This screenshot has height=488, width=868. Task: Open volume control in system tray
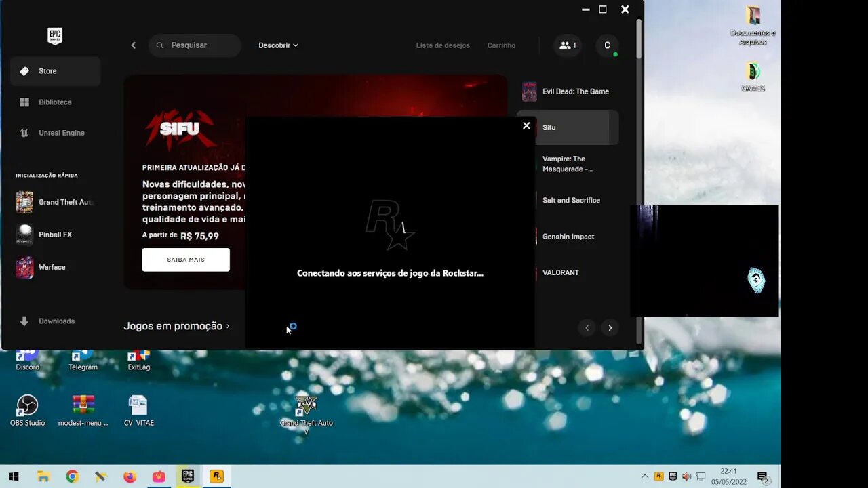tap(686, 476)
